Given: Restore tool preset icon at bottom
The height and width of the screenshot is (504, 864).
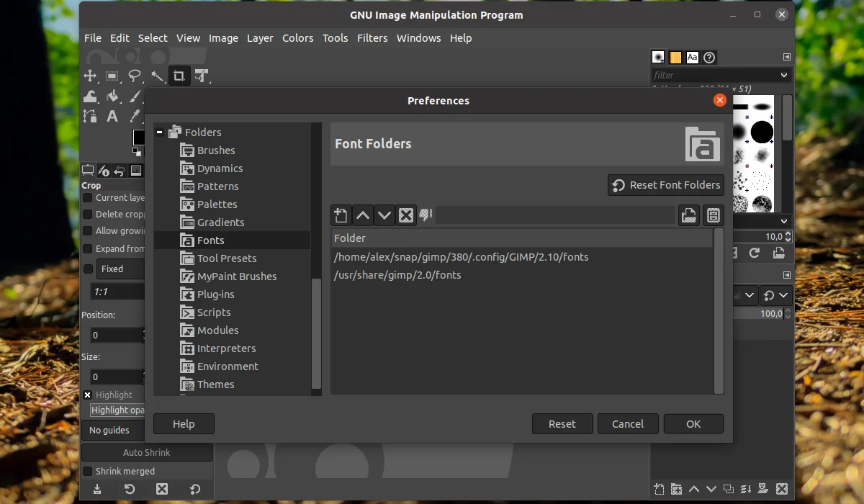Looking at the screenshot, I should 130,489.
